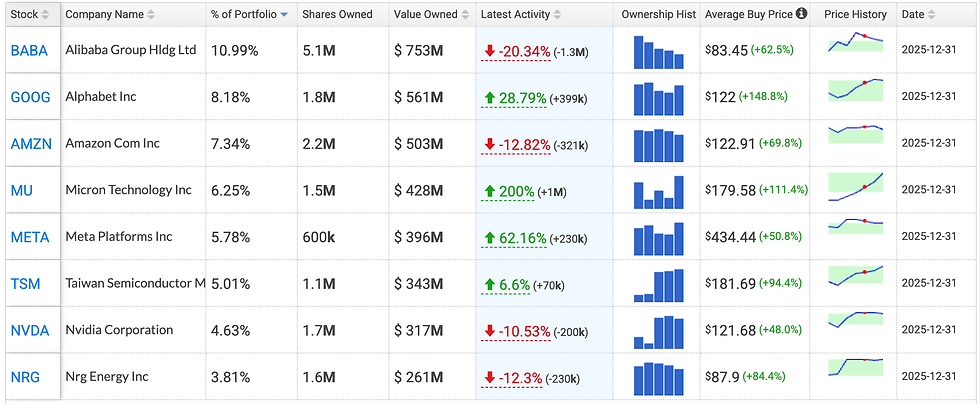Click the 28.79% activity for Alphabet
Screen dimensions: 980x404
click(515, 98)
